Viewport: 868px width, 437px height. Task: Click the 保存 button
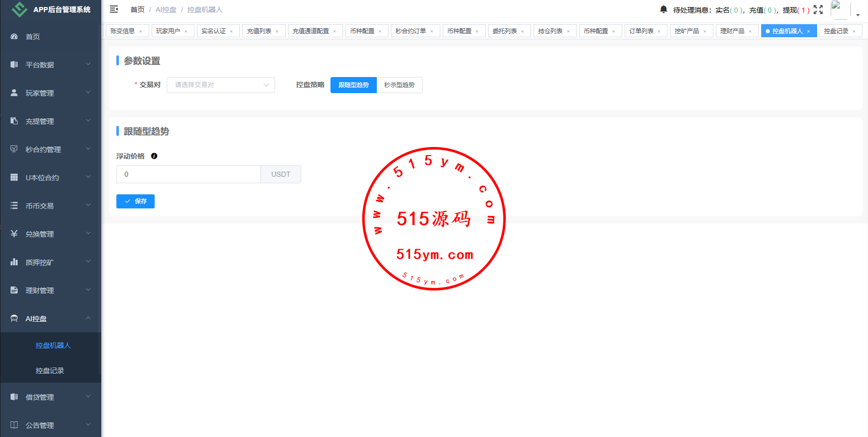pos(136,201)
